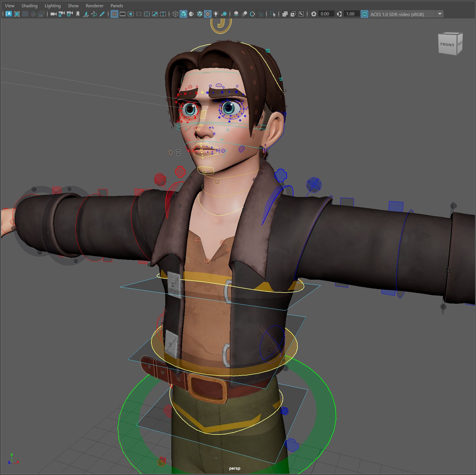Open the Show menu
476x475 pixels.
point(73,6)
